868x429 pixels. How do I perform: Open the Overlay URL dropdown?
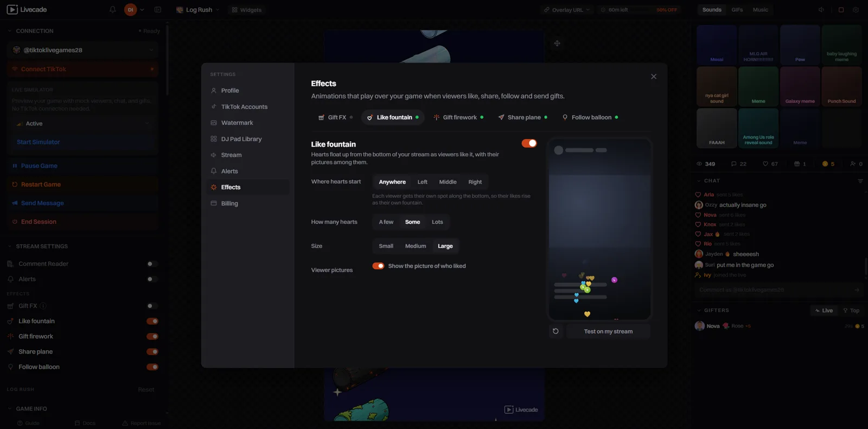pos(567,10)
